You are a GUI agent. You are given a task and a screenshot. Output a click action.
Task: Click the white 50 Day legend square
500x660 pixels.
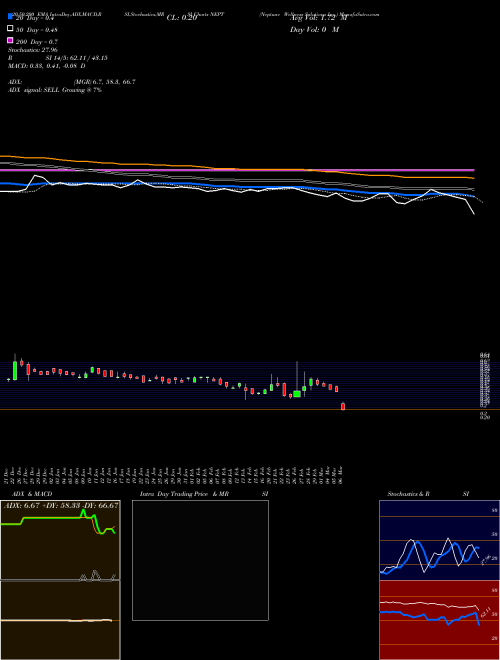[x=10, y=29]
